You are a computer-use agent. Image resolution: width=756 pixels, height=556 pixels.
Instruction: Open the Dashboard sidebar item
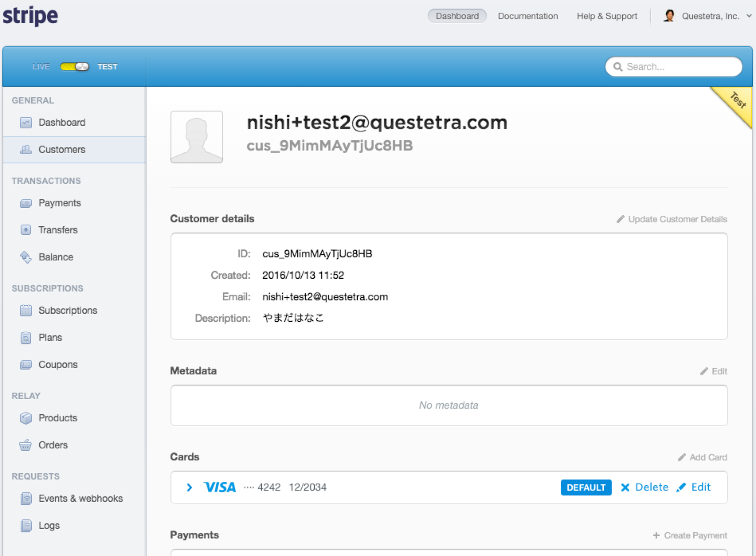(x=74, y=123)
